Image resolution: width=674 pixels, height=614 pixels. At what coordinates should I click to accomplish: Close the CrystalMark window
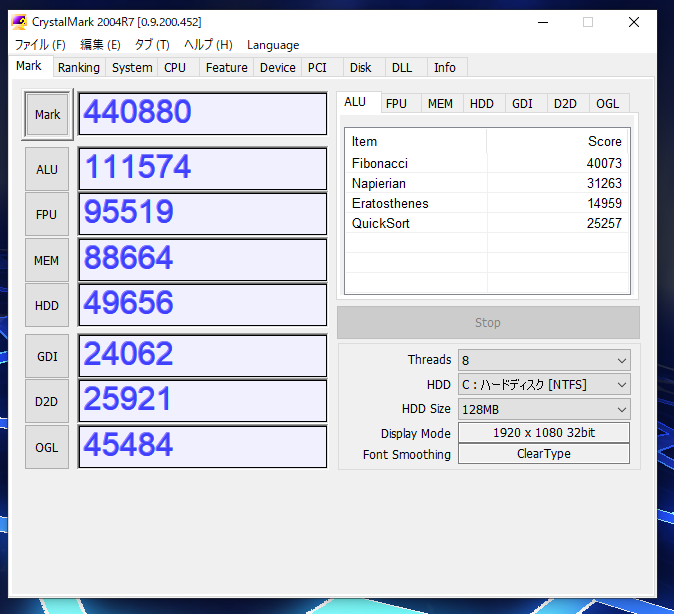coord(634,22)
